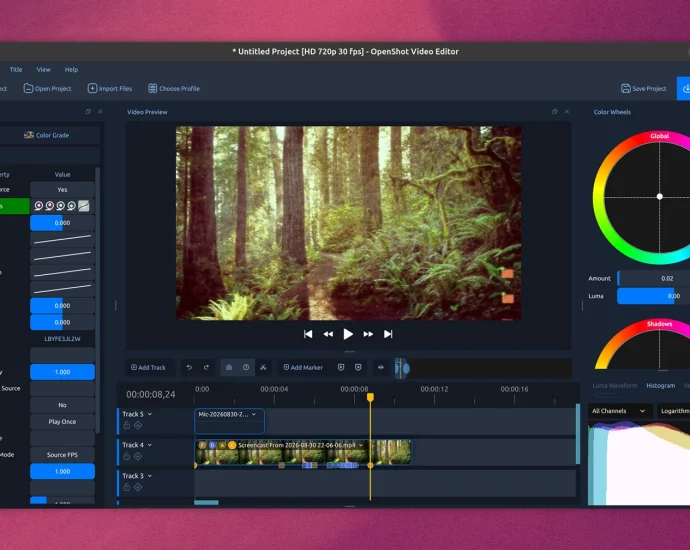Click Import Files in the toolbar
690x550 pixels.
coord(110,88)
